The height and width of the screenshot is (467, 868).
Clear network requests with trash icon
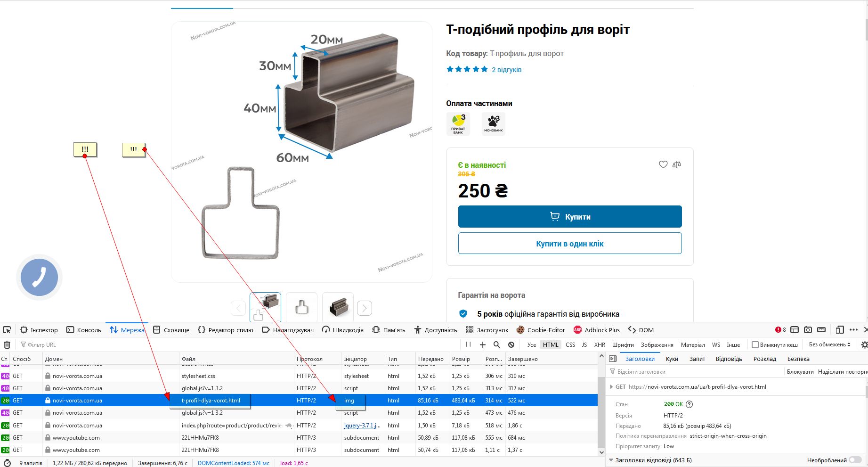point(7,345)
